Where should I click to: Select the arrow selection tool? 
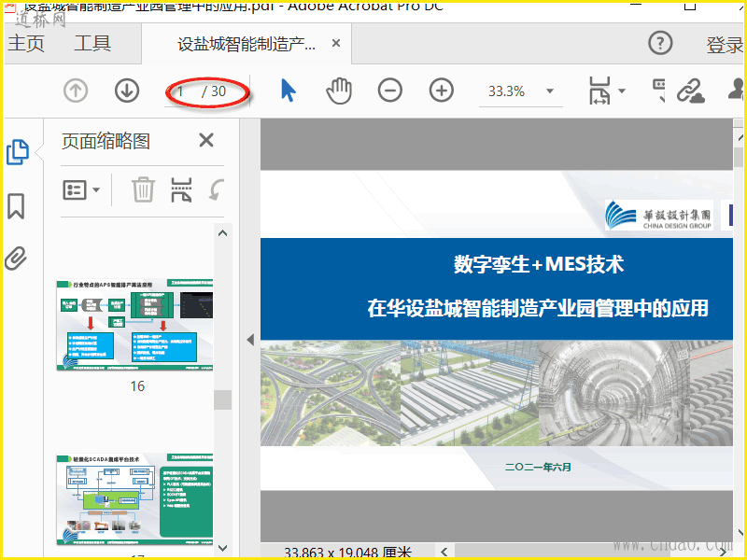click(x=288, y=91)
